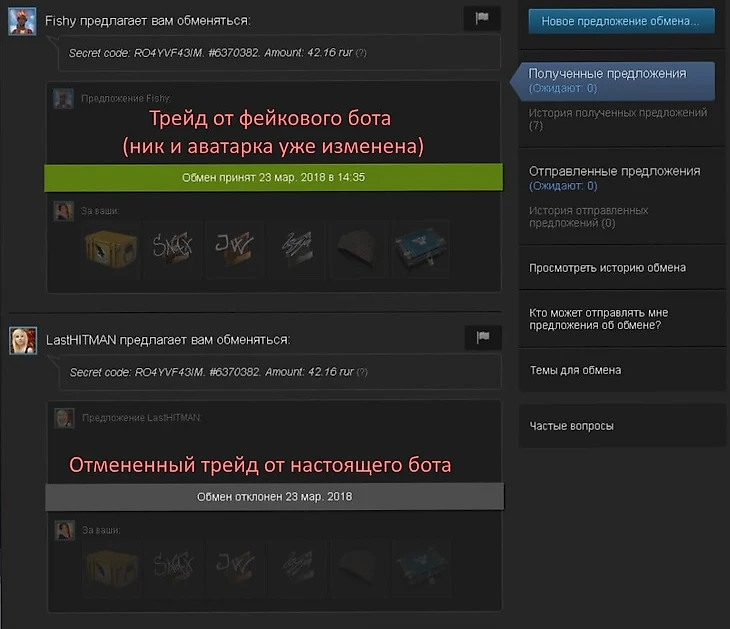Viewport: 730px width, 629px height.
Task: Click the blue case item in Fishy's trade
Action: 421,249
